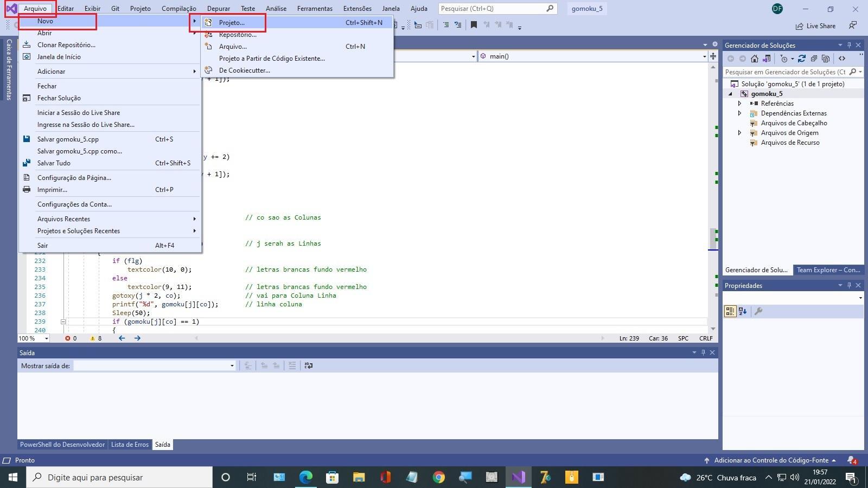Click the Pesquisar (Ctrl+Q) search box
This screenshot has width=868, height=488.
click(497, 9)
